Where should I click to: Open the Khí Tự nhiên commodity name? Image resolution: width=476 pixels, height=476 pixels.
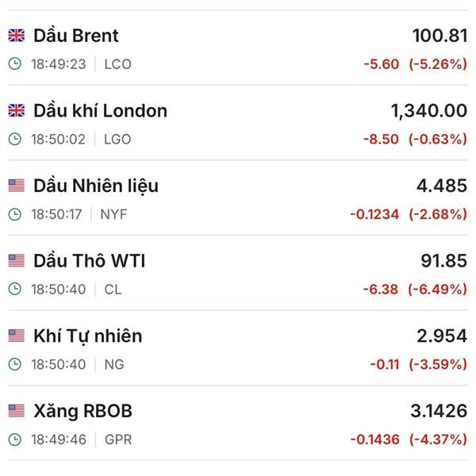[88, 336]
